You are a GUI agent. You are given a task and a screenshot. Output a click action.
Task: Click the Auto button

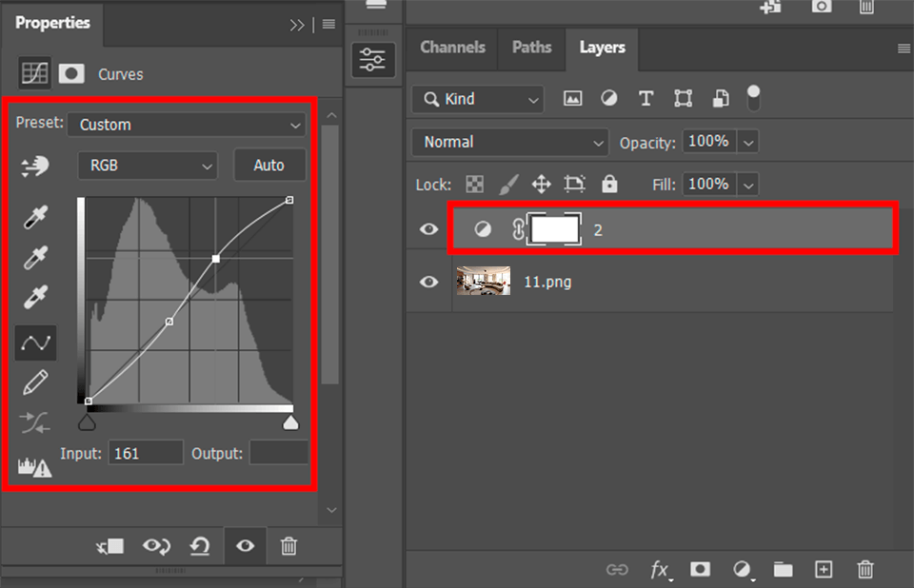click(x=269, y=166)
